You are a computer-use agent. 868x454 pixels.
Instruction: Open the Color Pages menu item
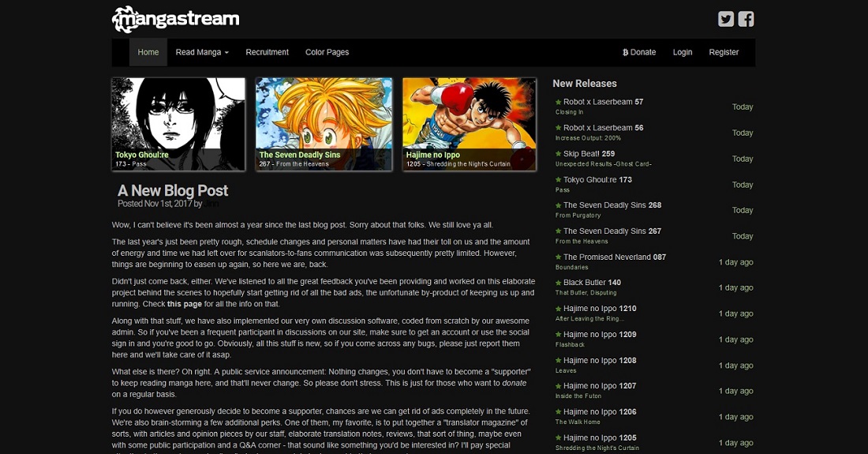point(327,52)
